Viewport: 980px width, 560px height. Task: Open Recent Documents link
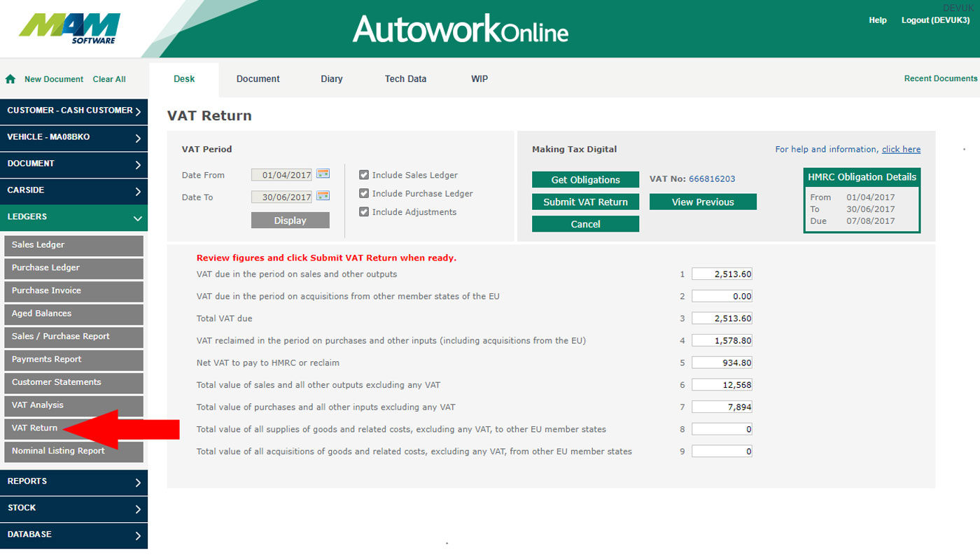click(940, 78)
